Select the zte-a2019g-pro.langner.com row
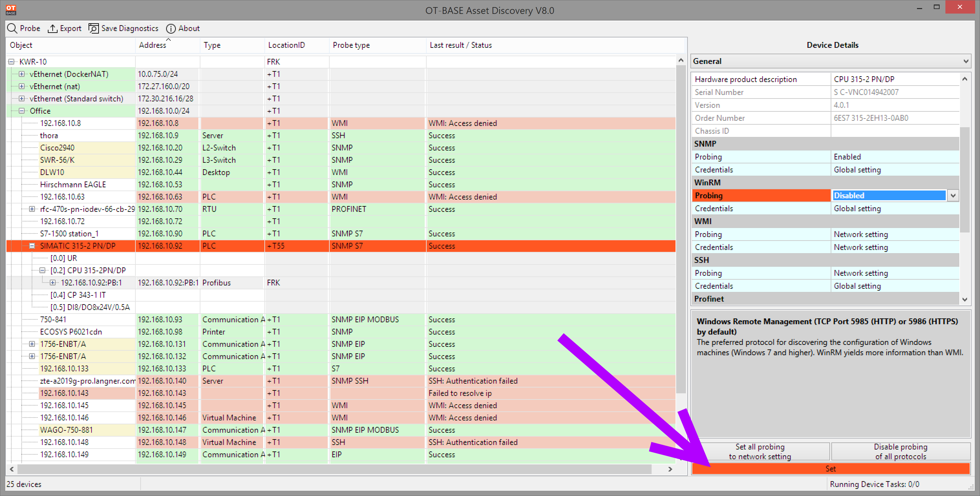The width and height of the screenshot is (980, 496). pos(341,381)
